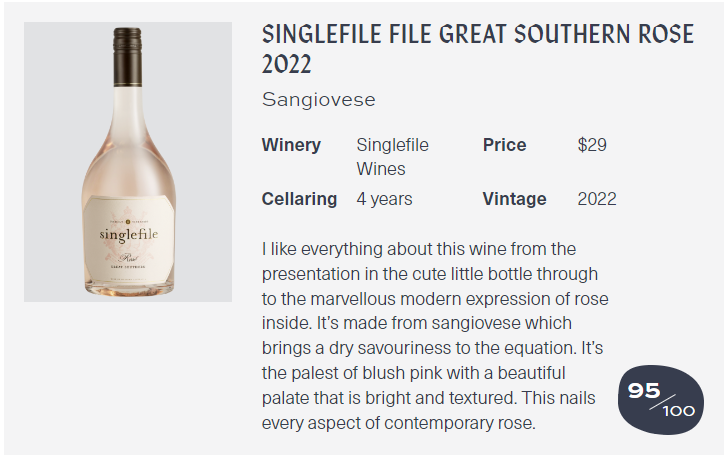This screenshot has height=458, width=724.
Task: Click the Singlefile Wines winery name
Action: (x=392, y=157)
